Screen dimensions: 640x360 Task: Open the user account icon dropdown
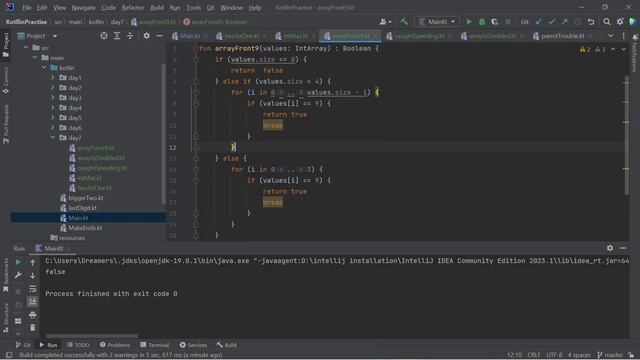385,22
